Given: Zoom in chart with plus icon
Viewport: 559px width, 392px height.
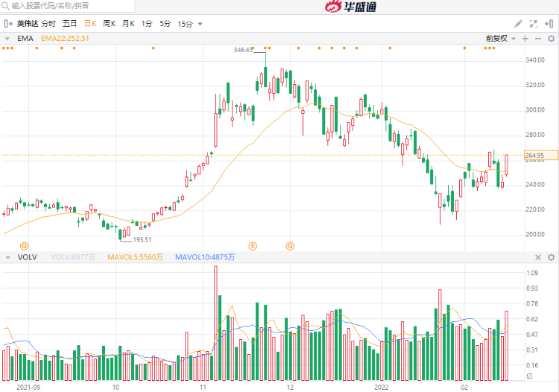Looking at the screenshot, I should (525, 38).
